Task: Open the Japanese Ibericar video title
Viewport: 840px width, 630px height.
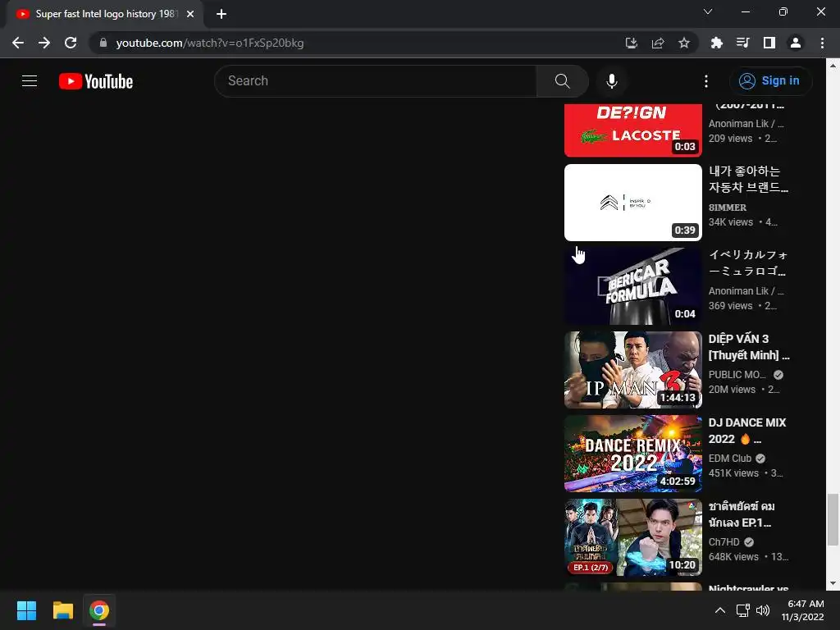Action: click(x=748, y=263)
